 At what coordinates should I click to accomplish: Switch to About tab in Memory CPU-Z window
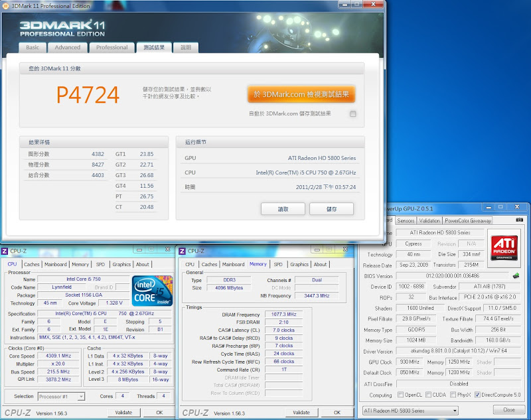click(x=321, y=264)
